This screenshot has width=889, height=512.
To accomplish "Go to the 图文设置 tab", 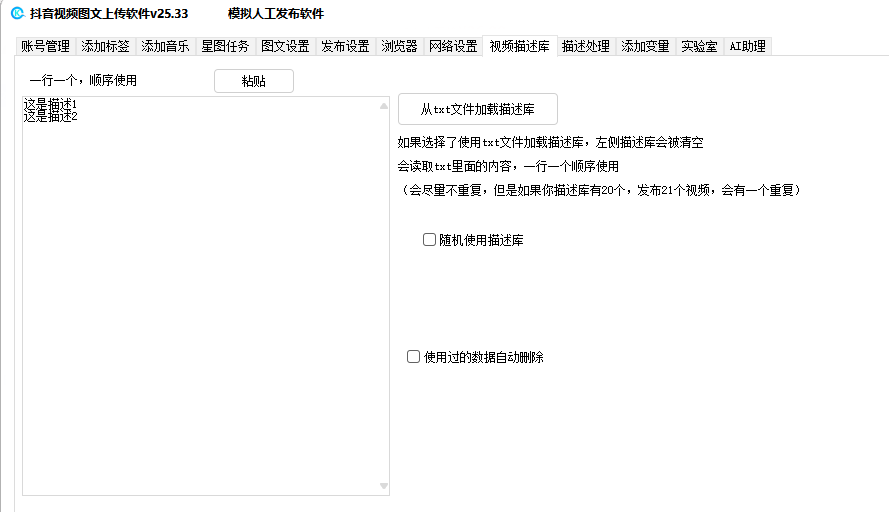I will coord(286,46).
